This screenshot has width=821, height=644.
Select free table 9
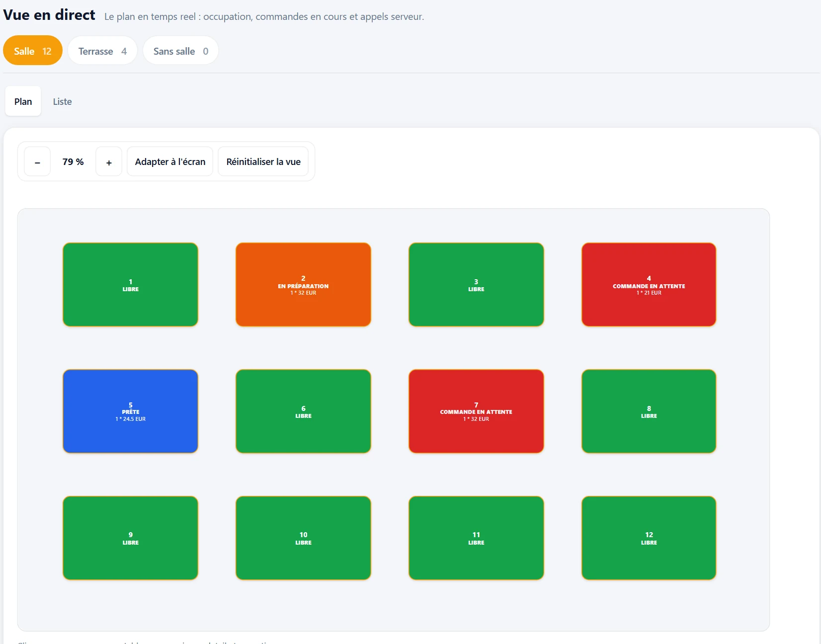pyautogui.click(x=131, y=538)
